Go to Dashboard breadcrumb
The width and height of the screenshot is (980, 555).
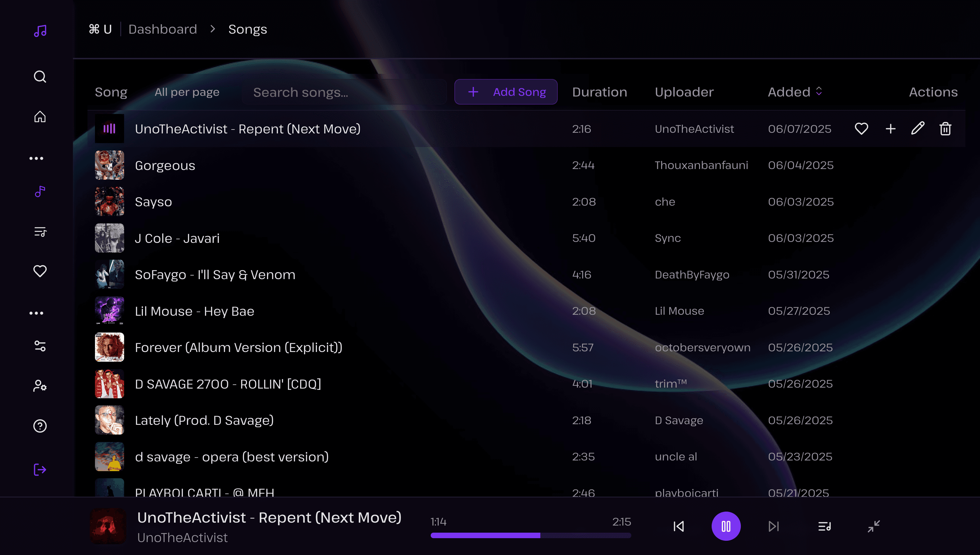click(162, 29)
